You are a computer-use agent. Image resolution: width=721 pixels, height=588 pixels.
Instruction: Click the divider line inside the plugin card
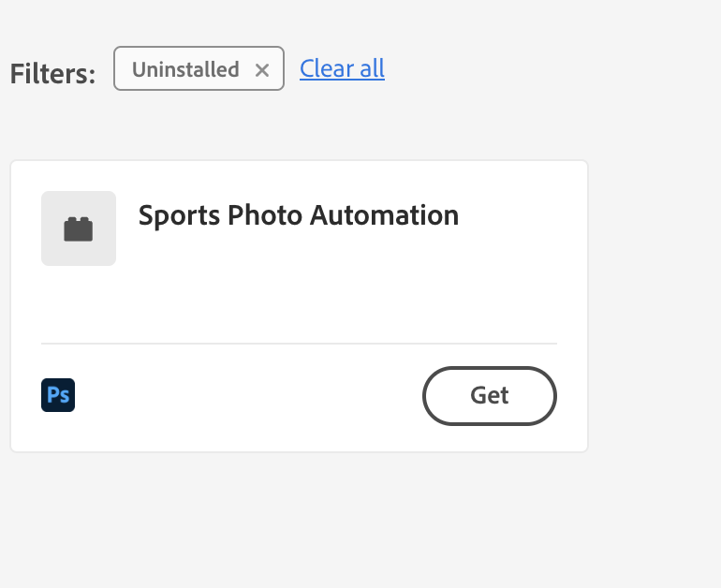point(300,344)
